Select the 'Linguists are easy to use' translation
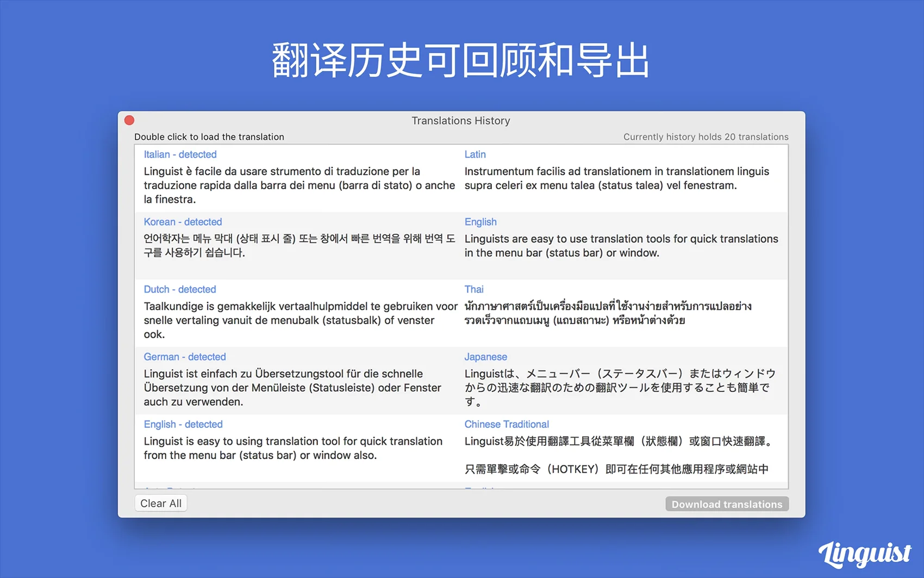The height and width of the screenshot is (578, 924). pyautogui.click(x=621, y=246)
